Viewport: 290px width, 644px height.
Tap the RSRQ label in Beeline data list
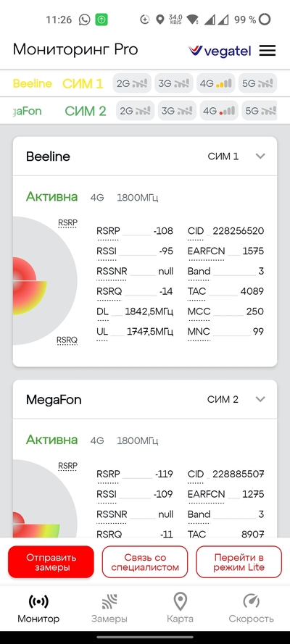[109, 291]
